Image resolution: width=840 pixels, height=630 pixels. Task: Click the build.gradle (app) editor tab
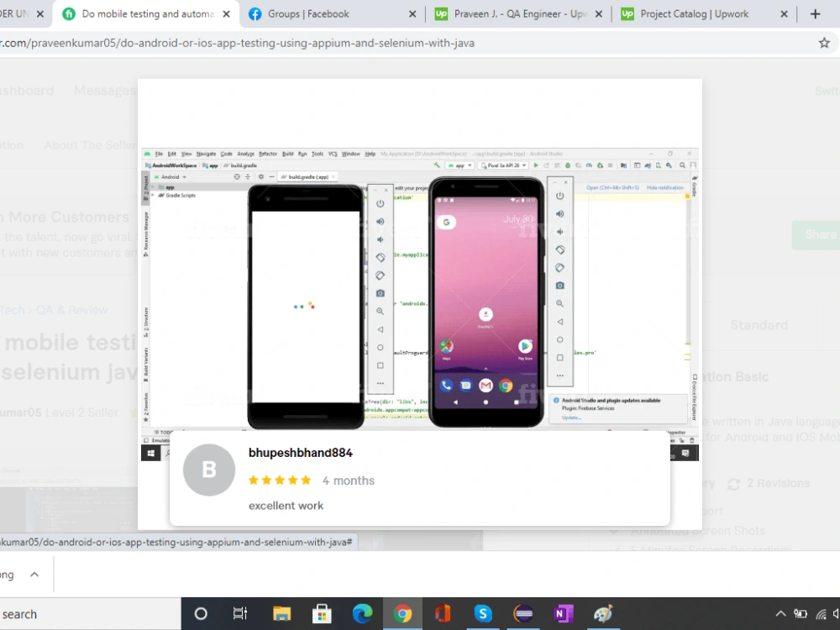click(308, 176)
